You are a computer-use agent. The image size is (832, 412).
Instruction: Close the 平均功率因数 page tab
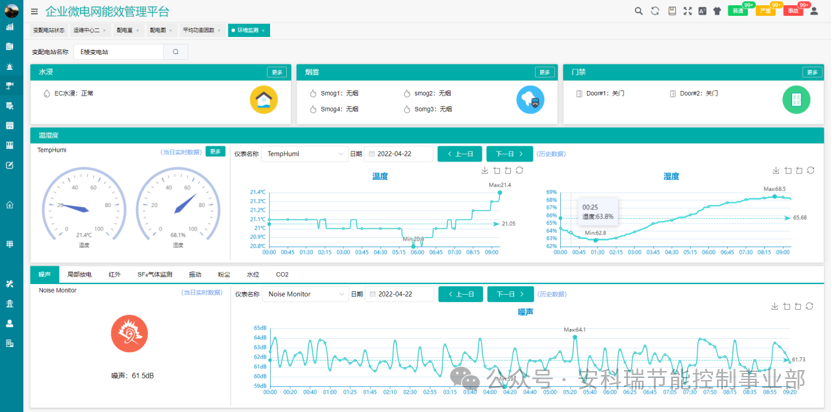click(x=219, y=31)
